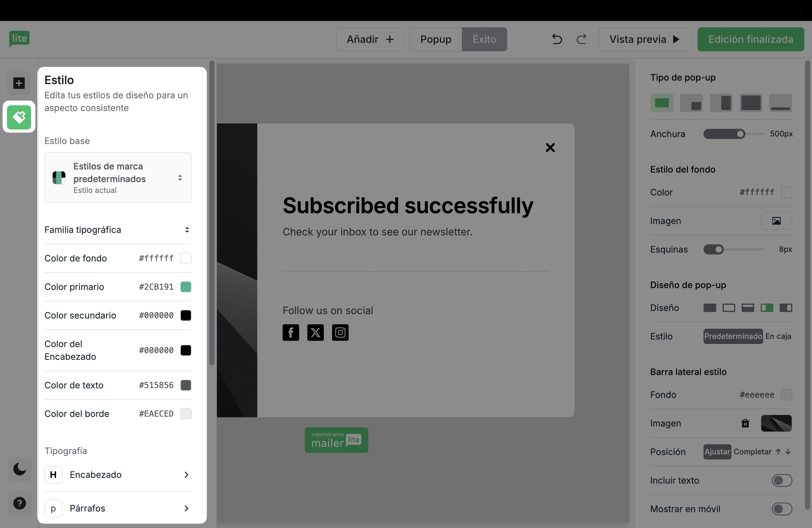Delete sidebar image with trash icon

click(x=745, y=423)
